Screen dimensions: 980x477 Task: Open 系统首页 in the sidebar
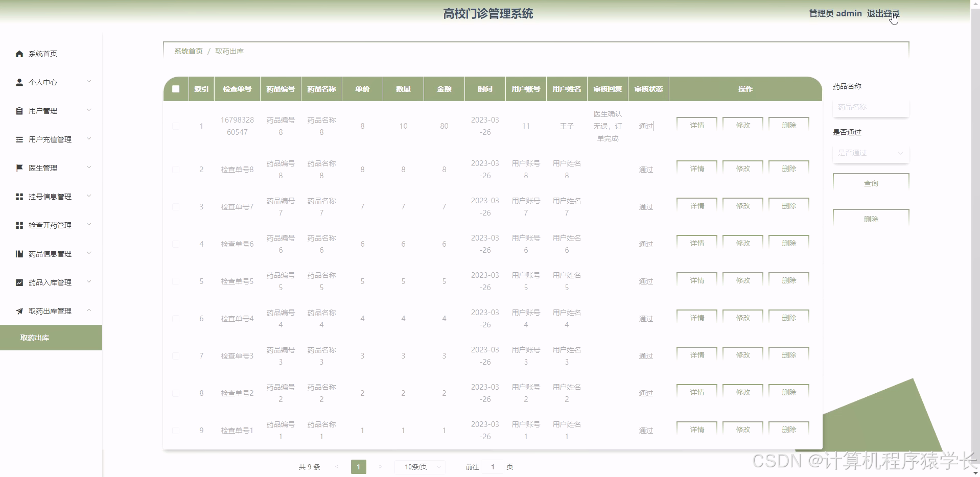(43, 54)
